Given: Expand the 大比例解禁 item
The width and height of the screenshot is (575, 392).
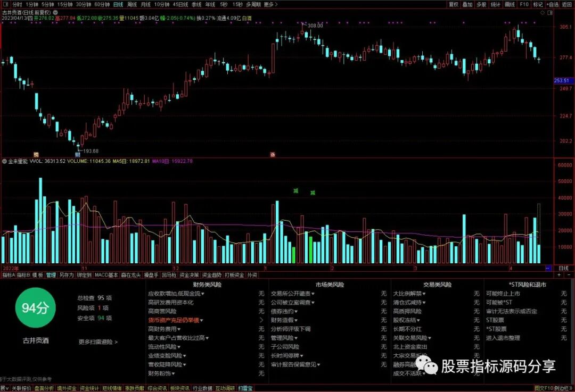Looking at the screenshot, I should click(x=409, y=294).
